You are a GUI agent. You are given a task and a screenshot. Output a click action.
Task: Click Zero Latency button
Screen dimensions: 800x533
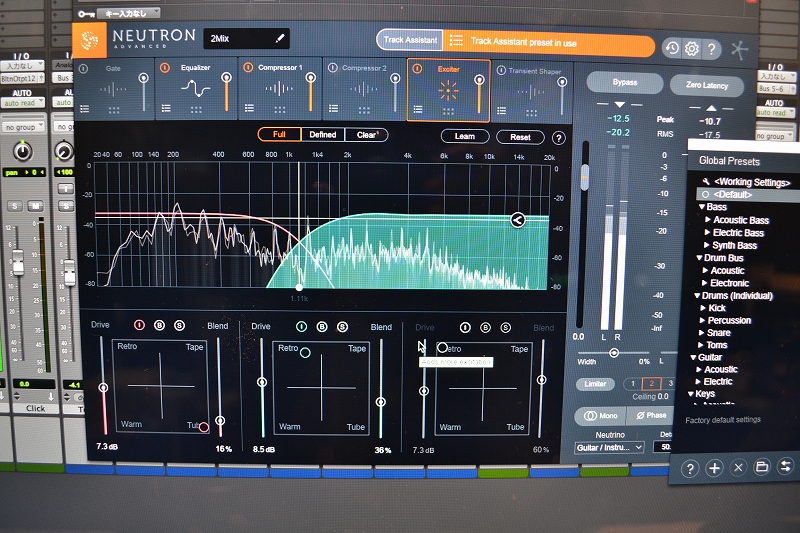click(x=707, y=85)
